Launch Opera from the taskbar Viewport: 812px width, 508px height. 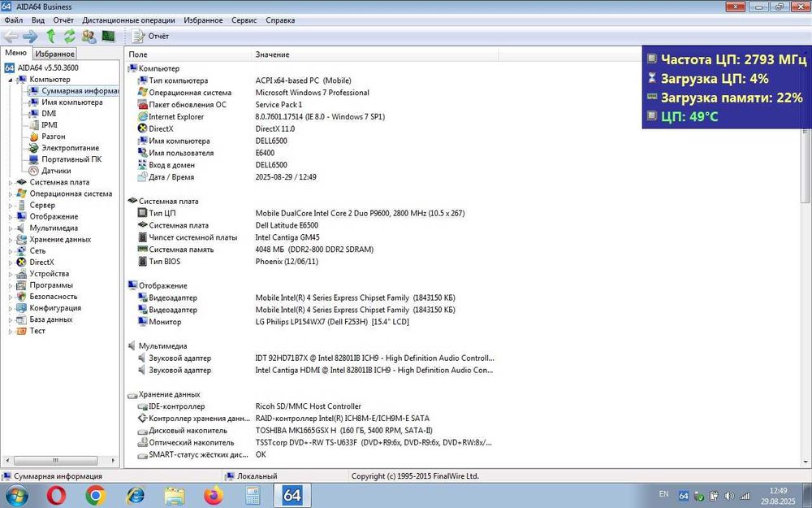coord(56,496)
